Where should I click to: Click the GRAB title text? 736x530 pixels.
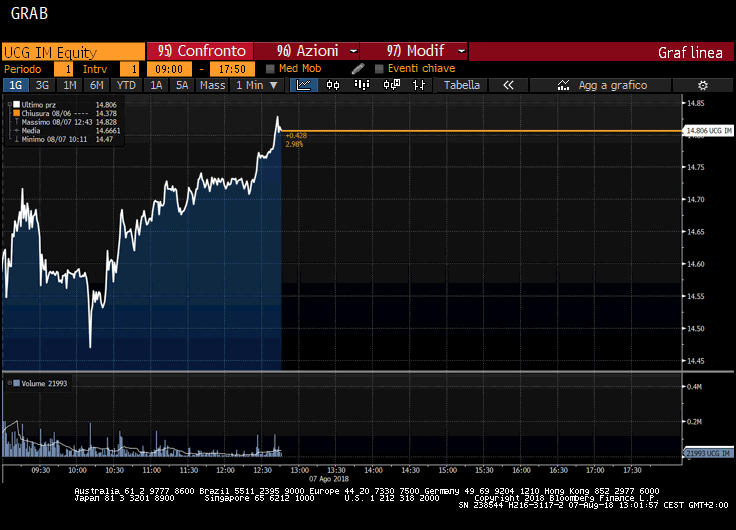[29, 13]
